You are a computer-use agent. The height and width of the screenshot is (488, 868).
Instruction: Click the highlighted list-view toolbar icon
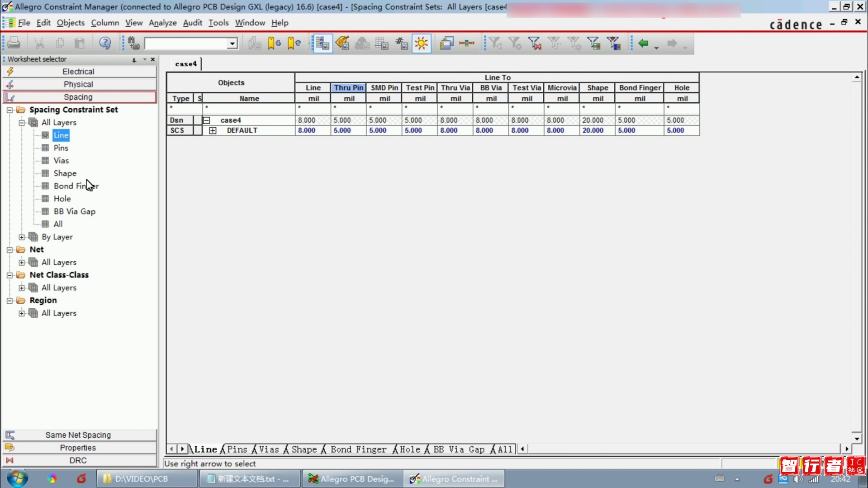[x=322, y=43]
